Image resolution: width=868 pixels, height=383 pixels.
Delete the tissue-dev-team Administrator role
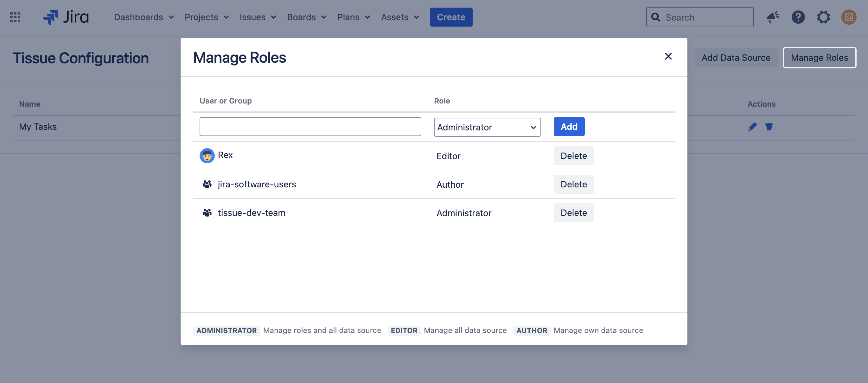pos(573,213)
